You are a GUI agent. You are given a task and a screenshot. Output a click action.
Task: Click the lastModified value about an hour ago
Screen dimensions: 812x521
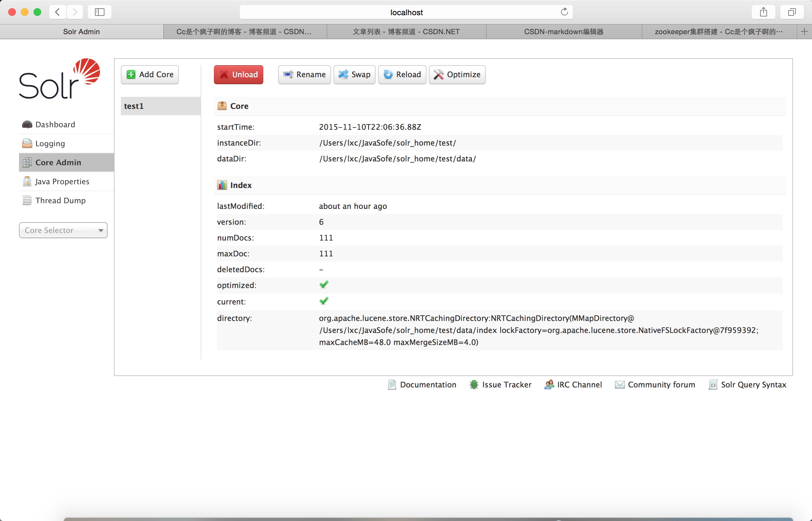coord(353,206)
